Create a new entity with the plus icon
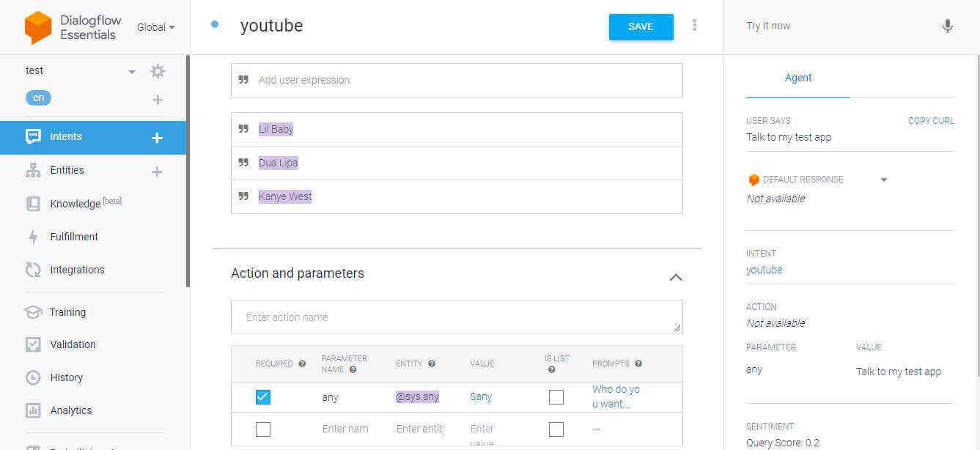The image size is (980, 450). [x=157, y=171]
